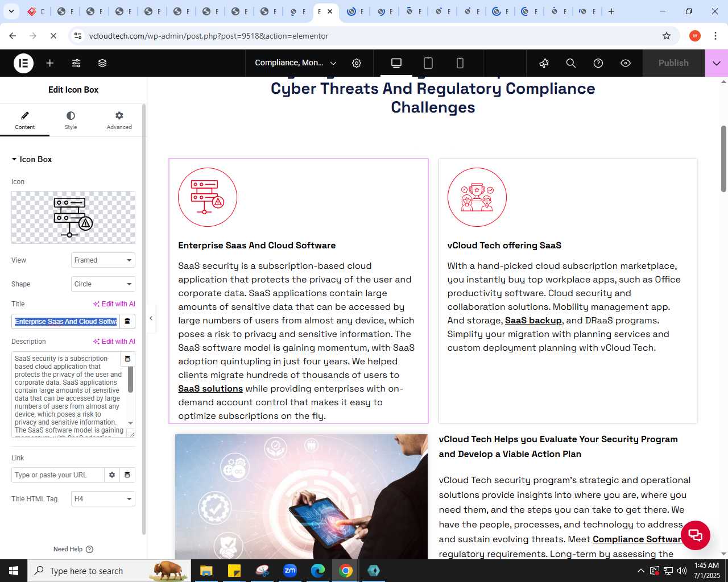
Task: Open the Chrome three-dot menu
Action: (x=715, y=36)
